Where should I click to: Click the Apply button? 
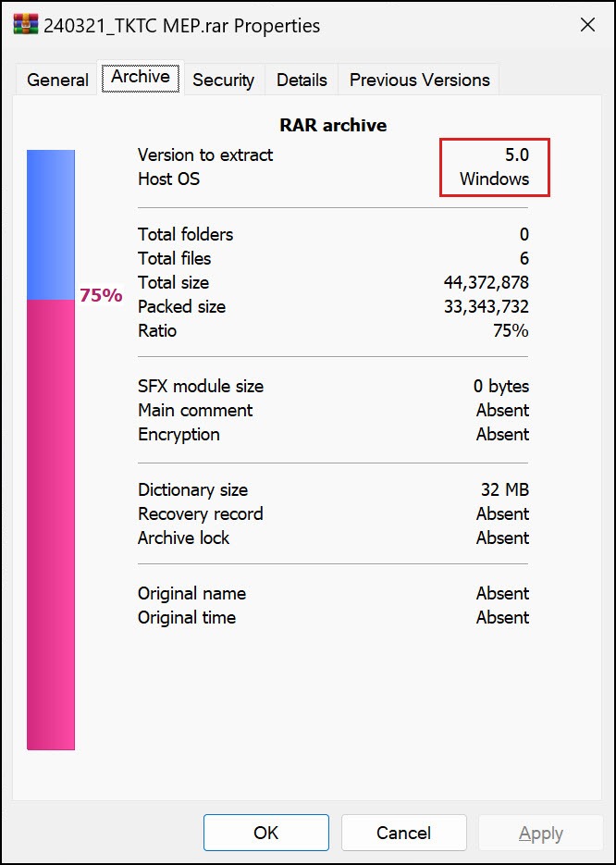point(541,833)
